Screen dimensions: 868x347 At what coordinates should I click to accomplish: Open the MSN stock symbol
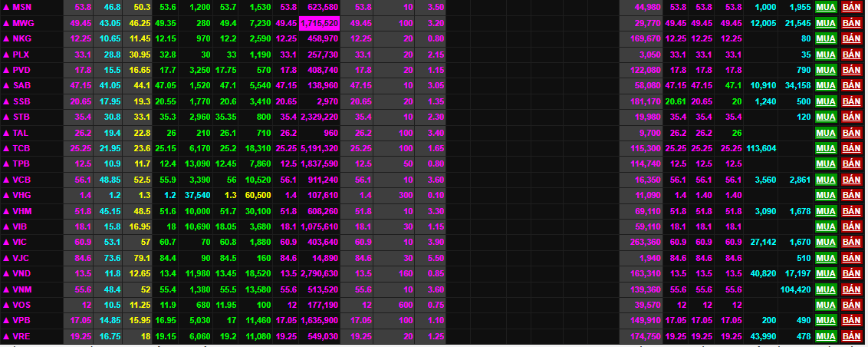[21, 7]
